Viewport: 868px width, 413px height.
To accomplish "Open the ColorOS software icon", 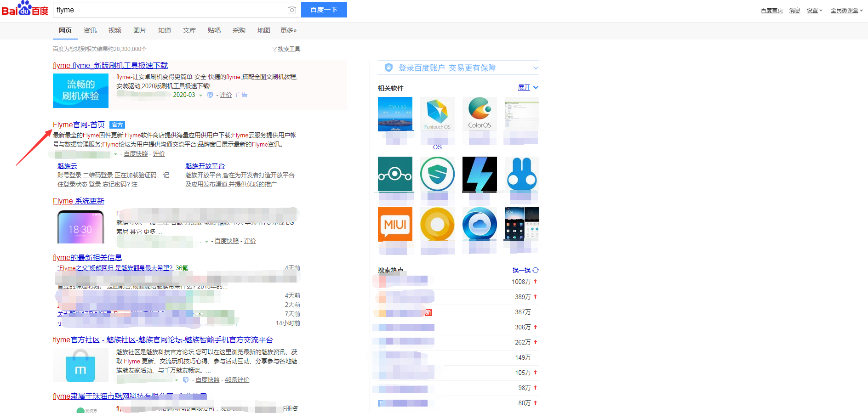I will [x=480, y=113].
